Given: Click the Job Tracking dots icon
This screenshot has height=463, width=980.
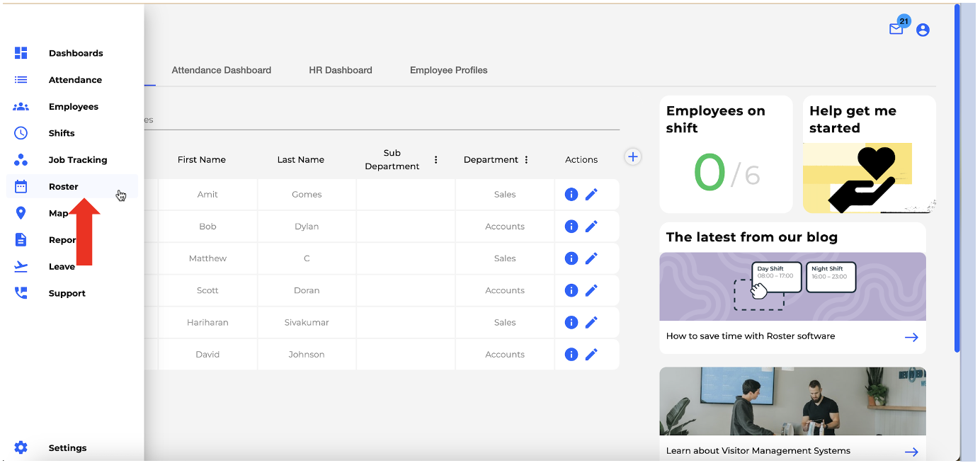Looking at the screenshot, I should (21, 160).
